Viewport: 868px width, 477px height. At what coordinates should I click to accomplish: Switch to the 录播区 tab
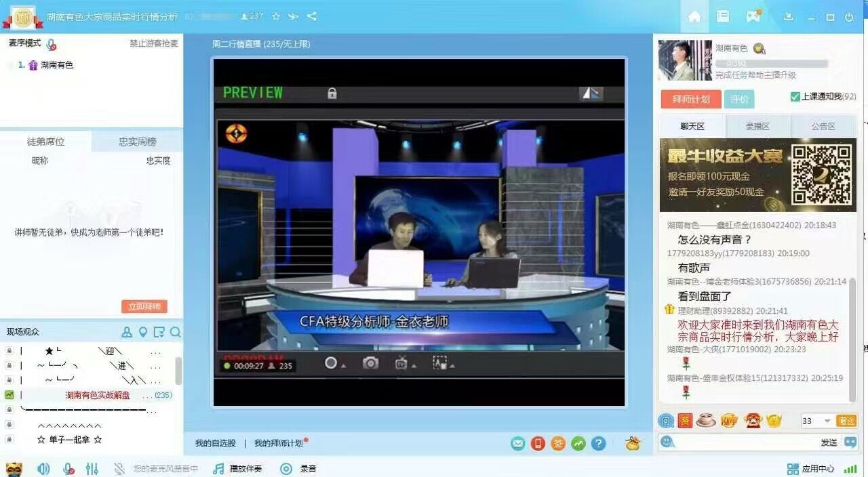coord(757,126)
